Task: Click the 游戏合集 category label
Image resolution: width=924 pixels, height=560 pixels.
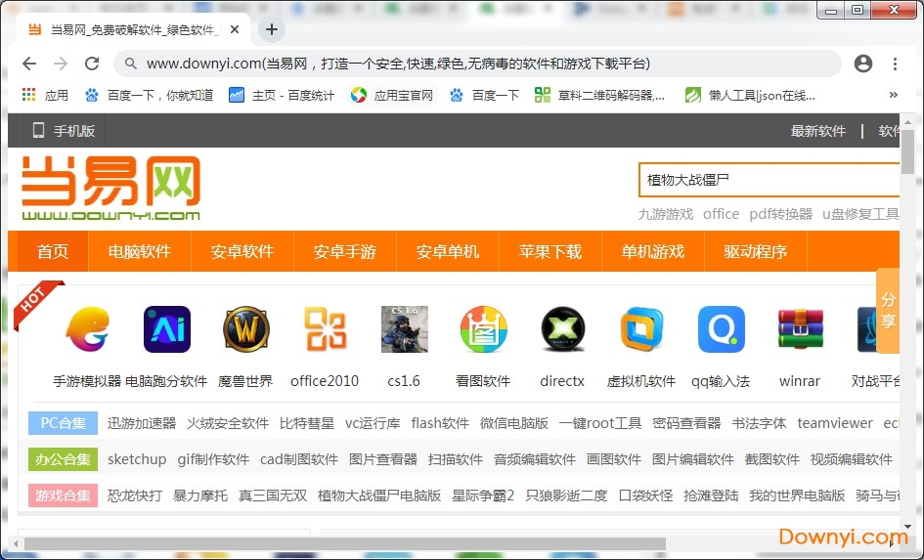Action: click(x=63, y=495)
